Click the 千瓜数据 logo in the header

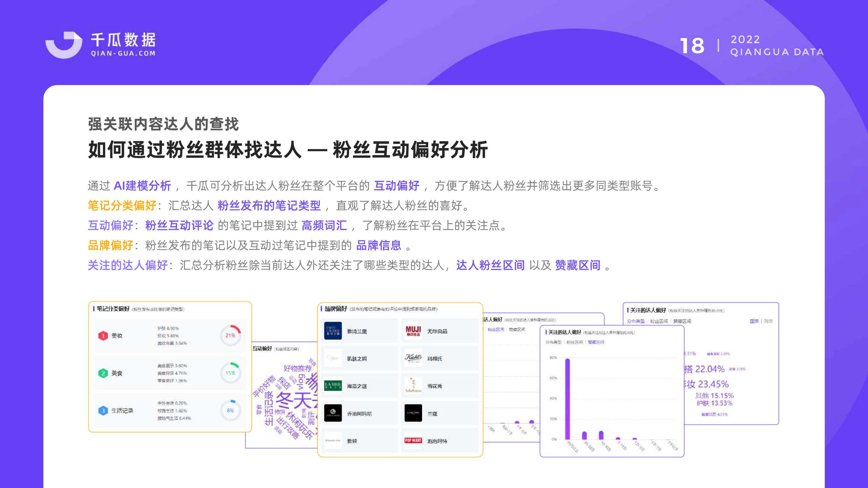(100, 45)
